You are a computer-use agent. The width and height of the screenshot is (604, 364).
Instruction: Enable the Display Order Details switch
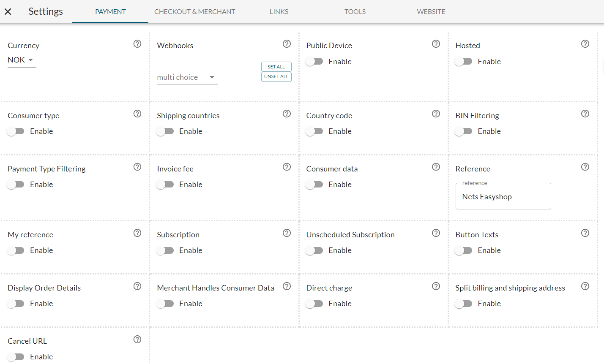(x=16, y=304)
